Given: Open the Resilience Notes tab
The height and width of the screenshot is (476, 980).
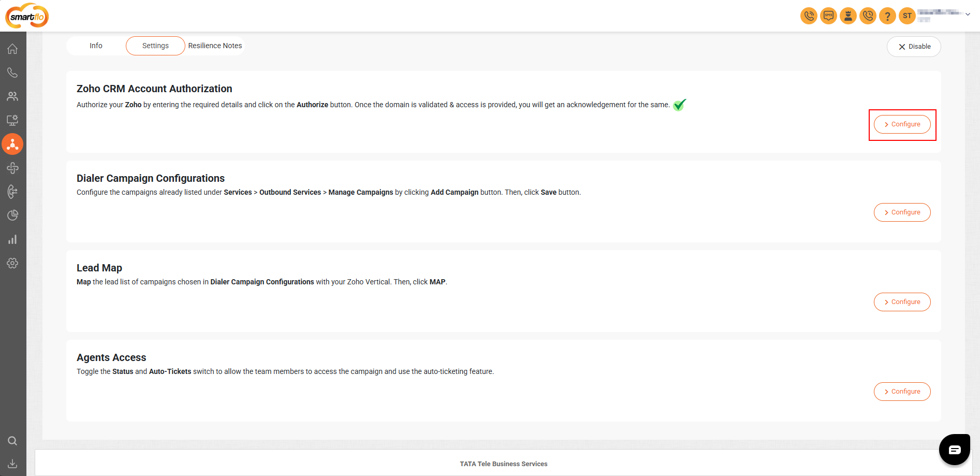Looking at the screenshot, I should point(215,46).
